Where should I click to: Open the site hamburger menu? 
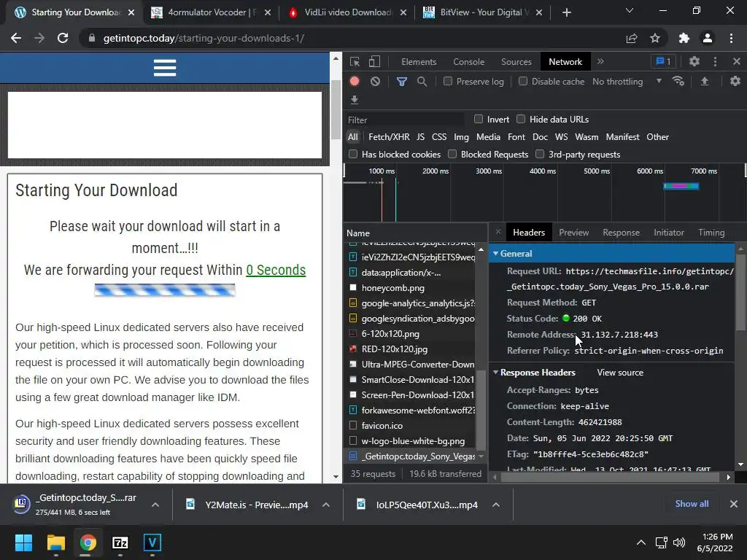pos(165,68)
